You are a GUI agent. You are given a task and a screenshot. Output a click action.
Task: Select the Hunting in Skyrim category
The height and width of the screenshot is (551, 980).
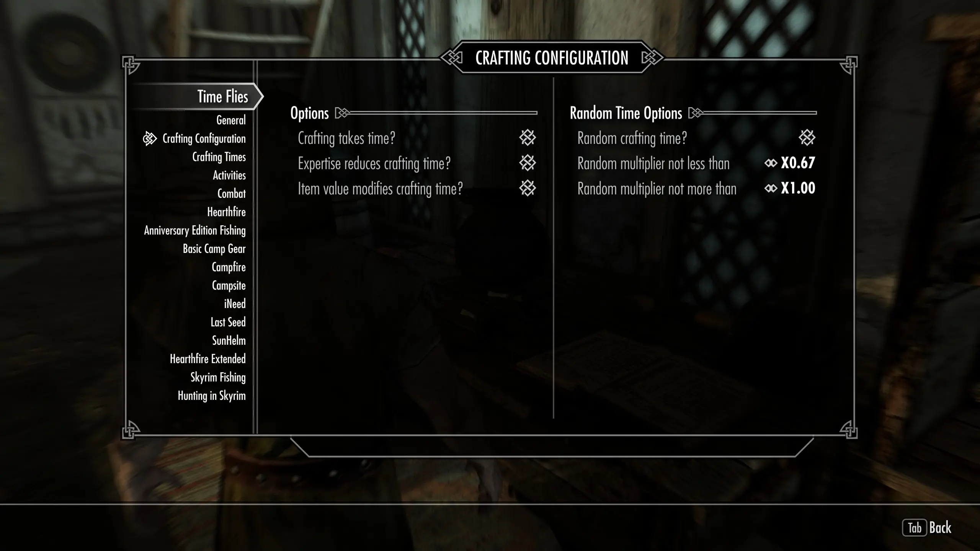point(211,396)
